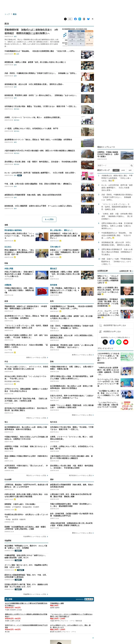Open ranking item 10 沖縄・玉城デニー知事 article
138x644 pixels.
click(x=117, y=261)
